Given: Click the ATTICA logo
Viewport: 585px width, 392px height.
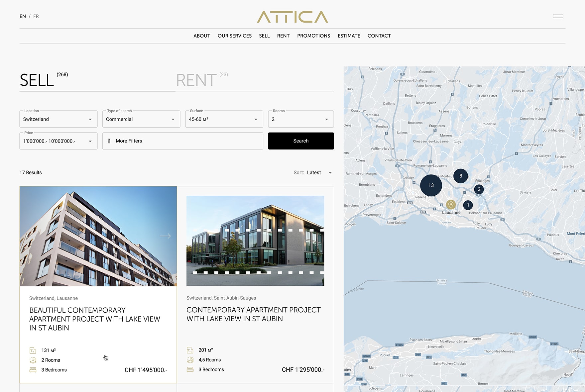Looking at the screenshot, I should pos(292,17).
